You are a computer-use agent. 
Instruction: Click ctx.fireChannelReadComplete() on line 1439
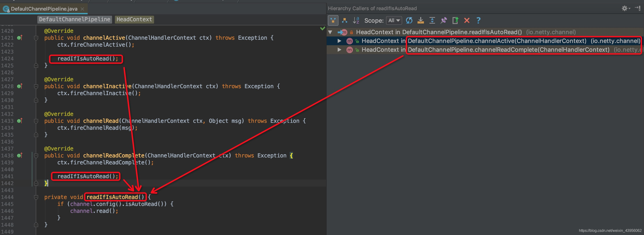click(x=105, y=163)
